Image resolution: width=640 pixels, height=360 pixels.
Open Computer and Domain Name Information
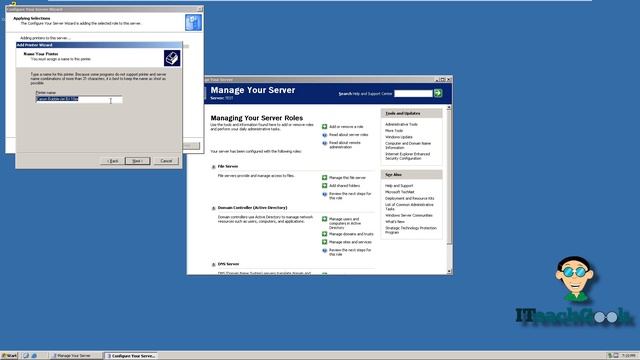pos(408,146)
